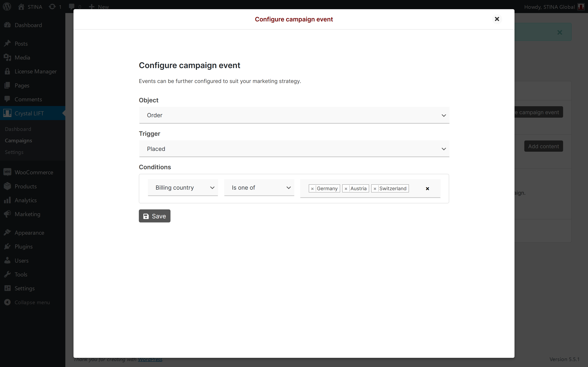Click the STINA home icon

(x=21, y=7)
